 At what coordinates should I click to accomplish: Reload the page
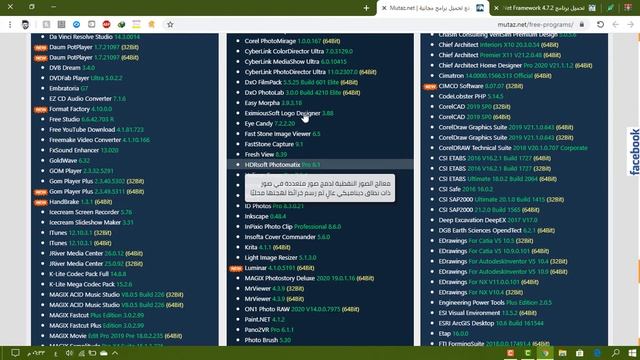[x=600, y=24]
